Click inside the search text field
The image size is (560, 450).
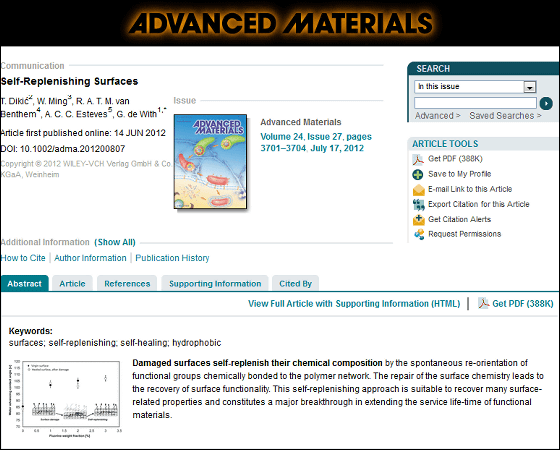pyautogui.click(x=475, y=103)
